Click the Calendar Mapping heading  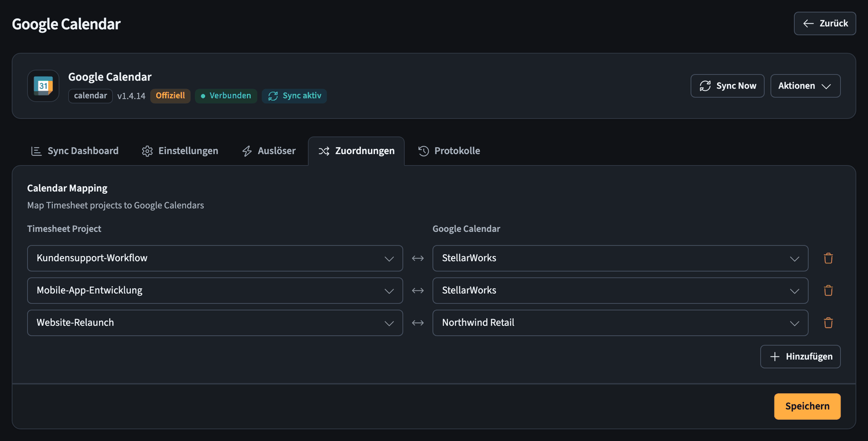(x=67, y=188)
